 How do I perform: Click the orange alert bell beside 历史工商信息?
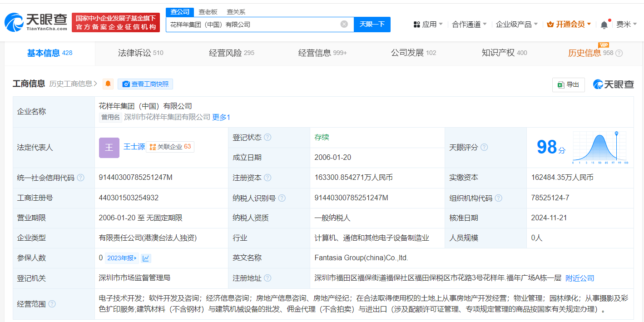pyautogui.click(x=108, y=84)
